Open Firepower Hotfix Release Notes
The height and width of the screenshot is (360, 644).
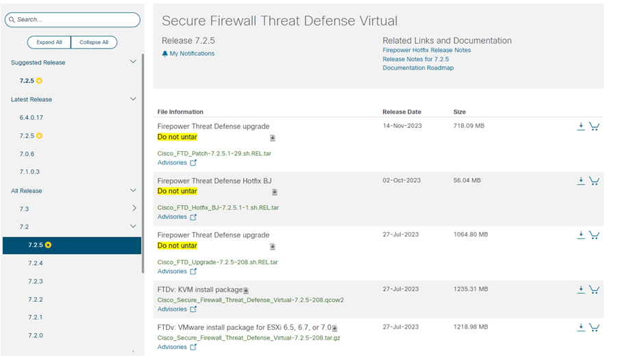pyautogui.click(x=427, y=50)
